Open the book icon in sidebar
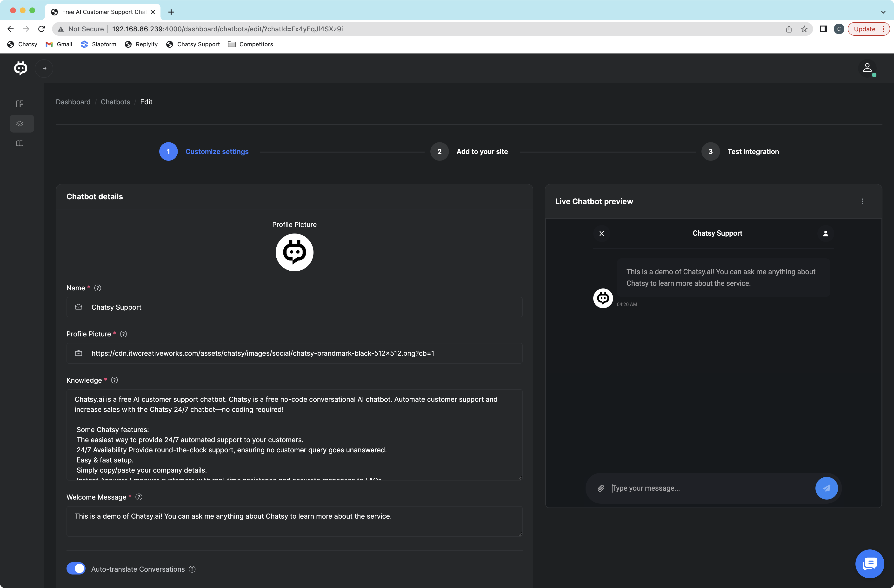The image size is (894, 588). pos(20,143)
